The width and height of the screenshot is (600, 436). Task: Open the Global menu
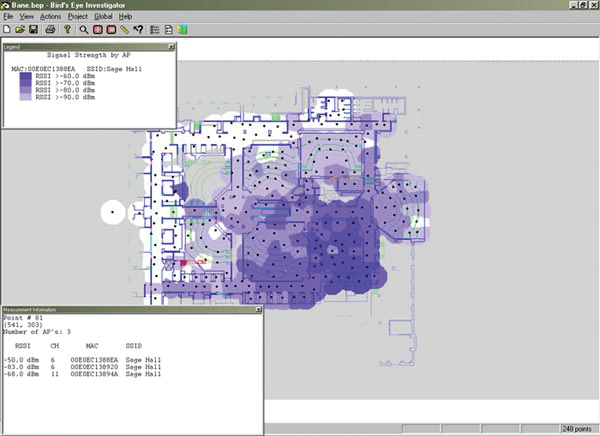click(x=104, y=17)
